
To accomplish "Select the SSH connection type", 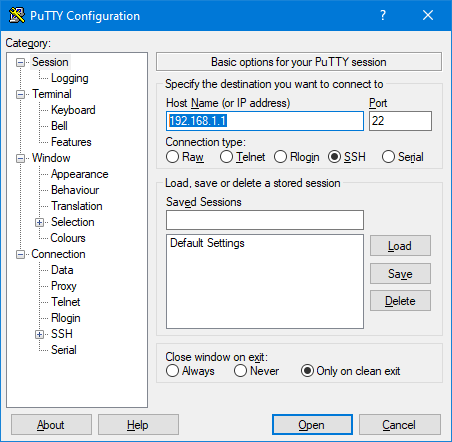I will tap(334, 157).
